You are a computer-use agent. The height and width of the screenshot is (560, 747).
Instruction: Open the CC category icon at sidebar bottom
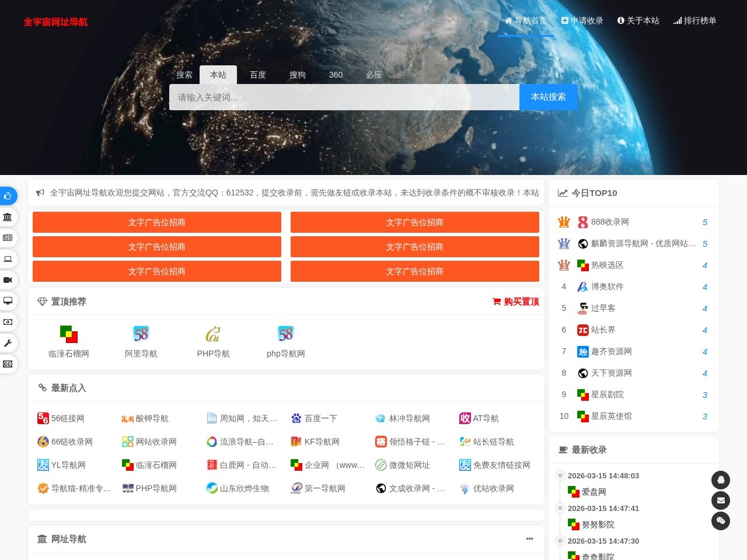click(x=8, y=364)
